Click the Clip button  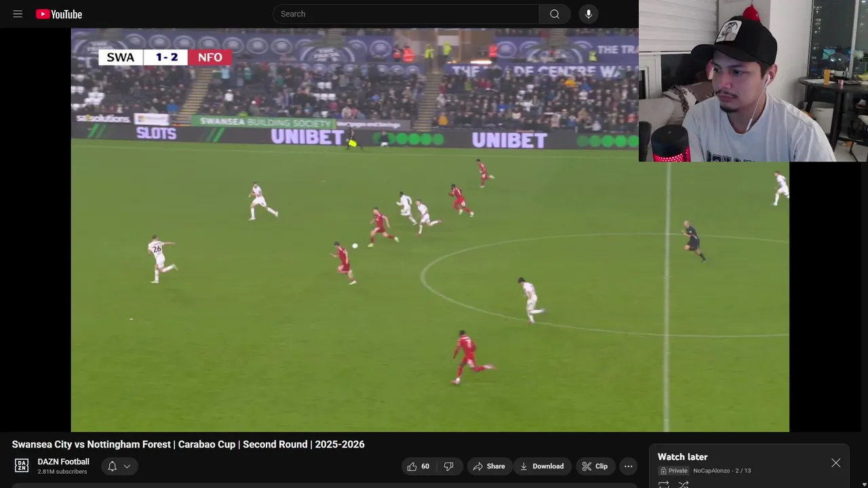point(595,466)
